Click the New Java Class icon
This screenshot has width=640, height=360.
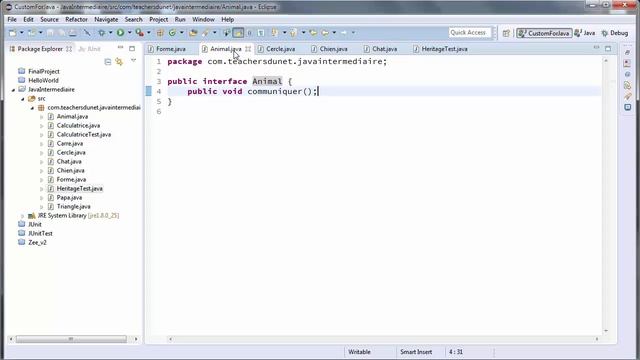click(172, 33)
